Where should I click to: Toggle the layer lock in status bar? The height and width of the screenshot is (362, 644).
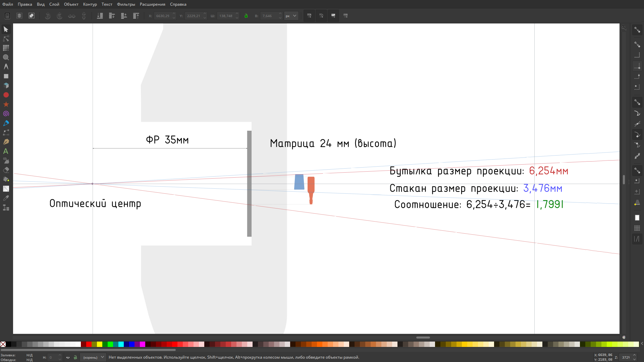click(x=75, y=357)
